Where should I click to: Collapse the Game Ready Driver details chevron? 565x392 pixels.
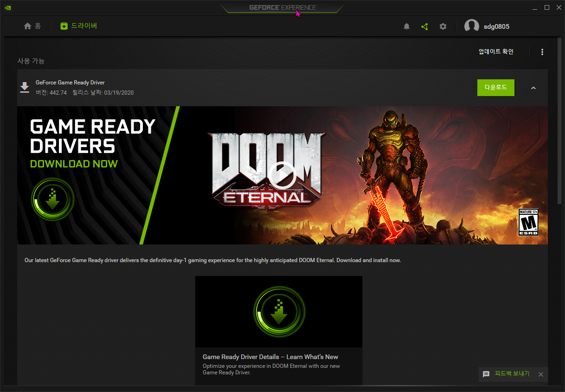pos(533,88)
